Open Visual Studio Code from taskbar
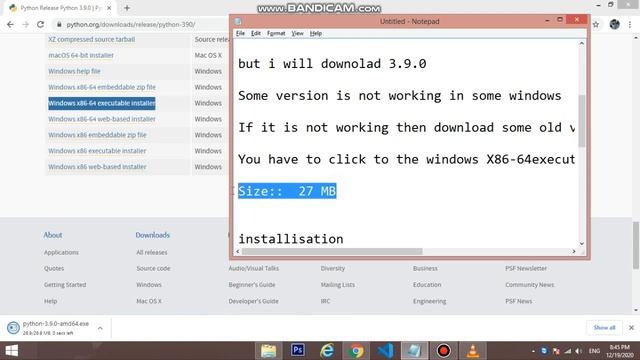Screen dimensions: 640x360 click(x=385, y=351)
